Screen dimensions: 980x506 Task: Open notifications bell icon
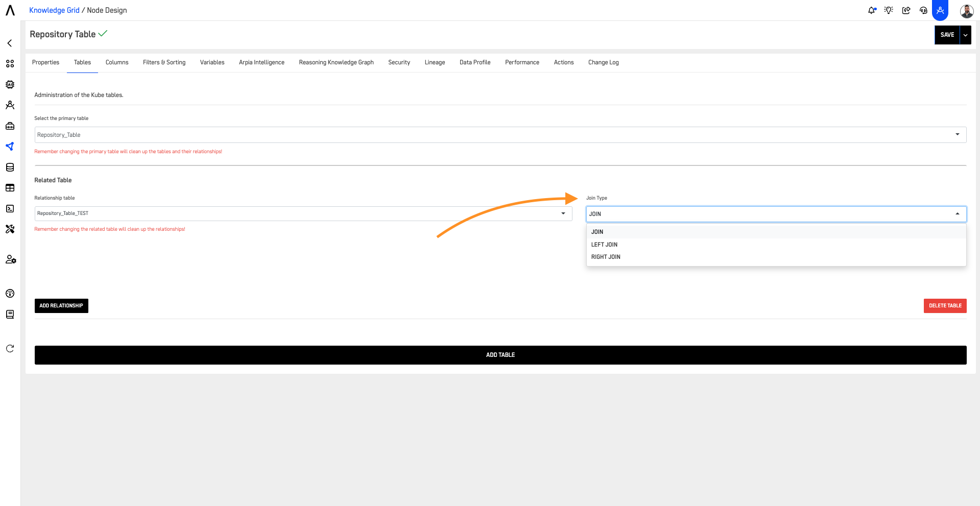point(872,10)
